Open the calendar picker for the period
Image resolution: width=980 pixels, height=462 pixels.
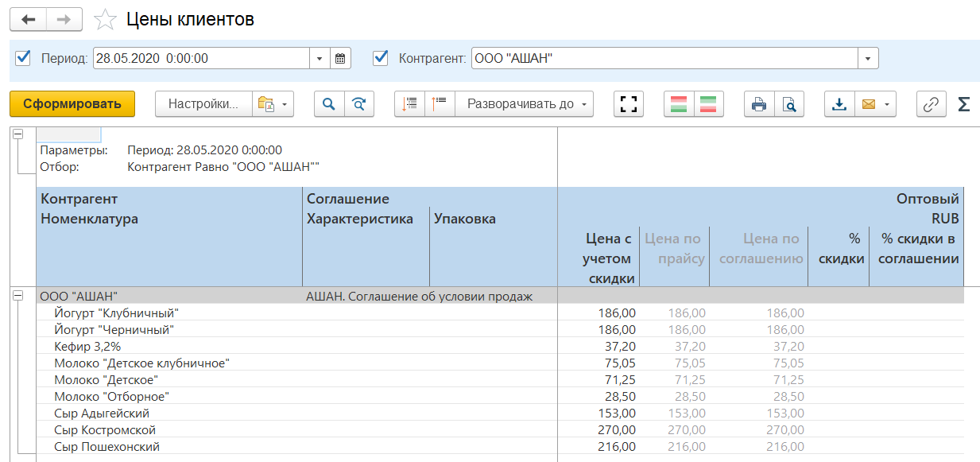point(340,58)
